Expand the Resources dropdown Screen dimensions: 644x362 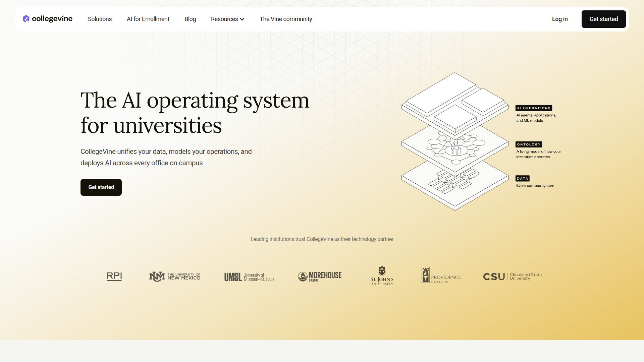click(227, 19)
